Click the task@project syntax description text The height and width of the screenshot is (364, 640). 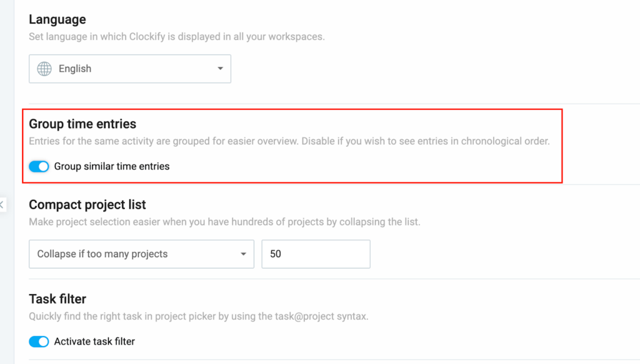tap(198, 316)
